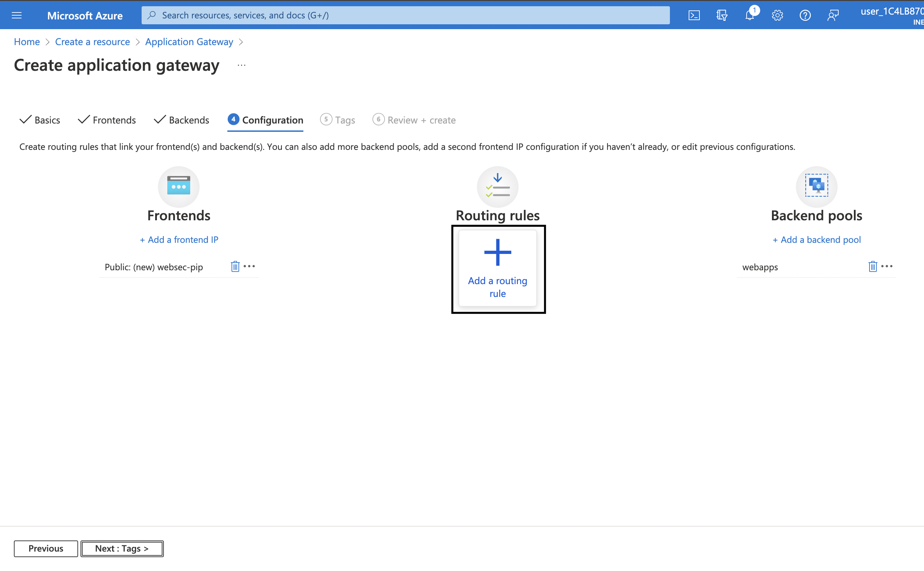Image resolution: width=924 pixels, height=571 pixels.
Task: Delete the webapps backend pool
Action: click(872, 267)
